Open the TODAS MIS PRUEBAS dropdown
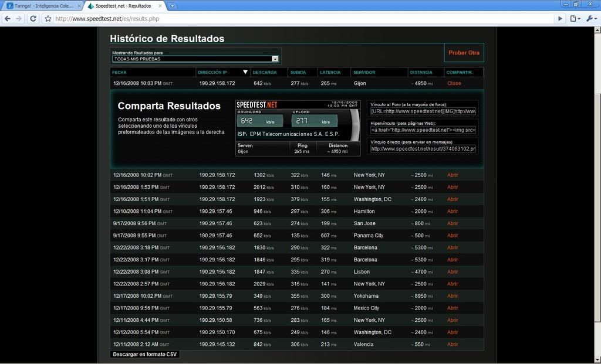601x364 pixels. click(195, 59)
